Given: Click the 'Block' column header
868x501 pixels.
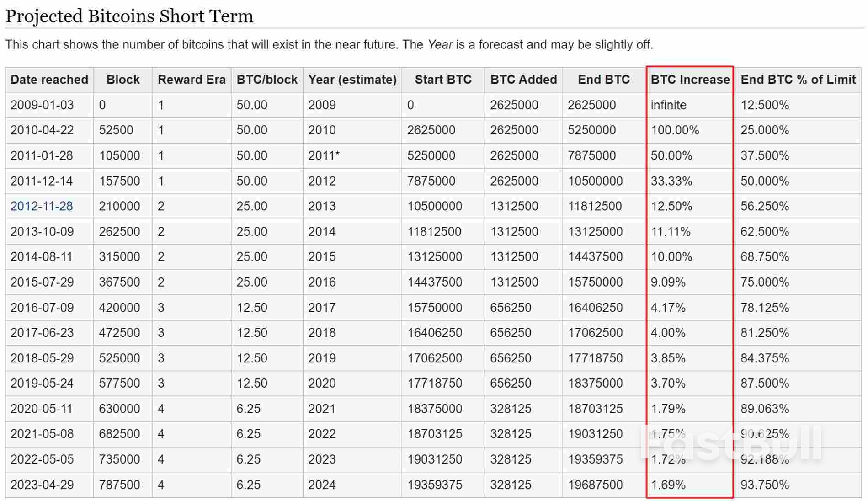Looking at the screenshot, I should 122,80.
